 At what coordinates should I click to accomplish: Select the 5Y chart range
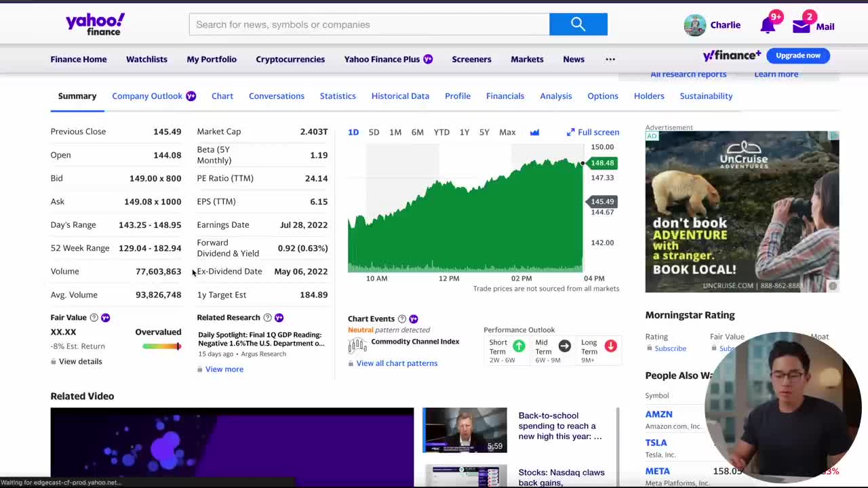484,132
